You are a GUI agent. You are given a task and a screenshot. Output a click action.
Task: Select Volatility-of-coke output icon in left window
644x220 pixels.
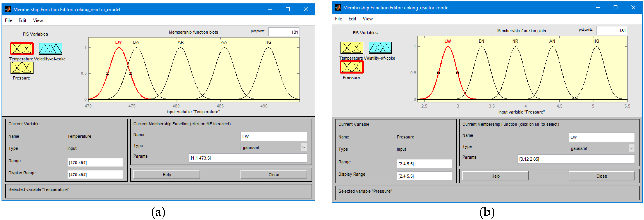(x=51, y=49)
